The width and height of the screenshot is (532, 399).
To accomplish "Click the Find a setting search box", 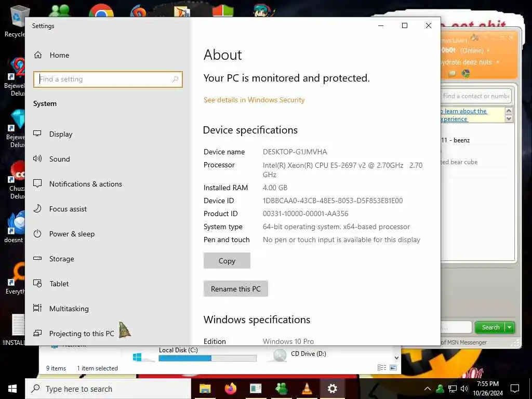I will [x=108, y=79].
